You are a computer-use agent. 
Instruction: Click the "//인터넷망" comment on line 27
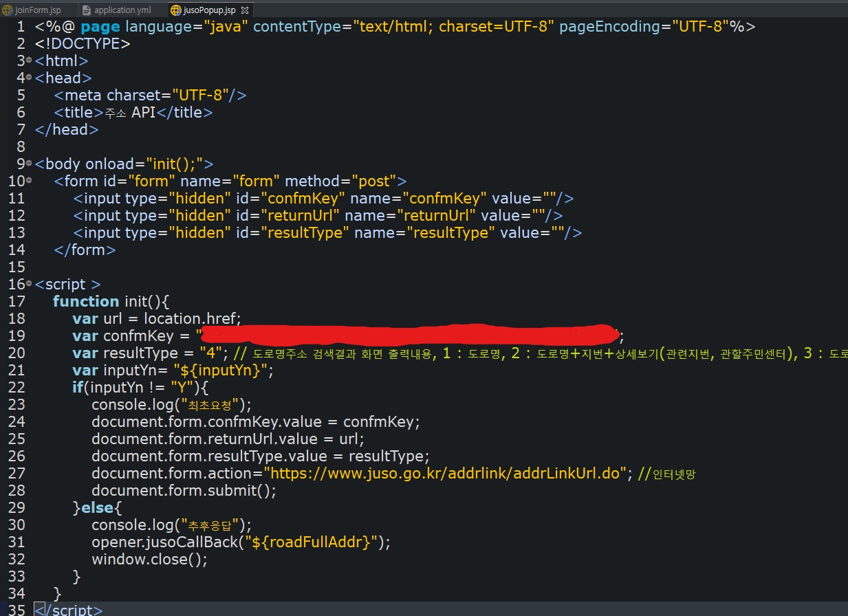point(666,473)
